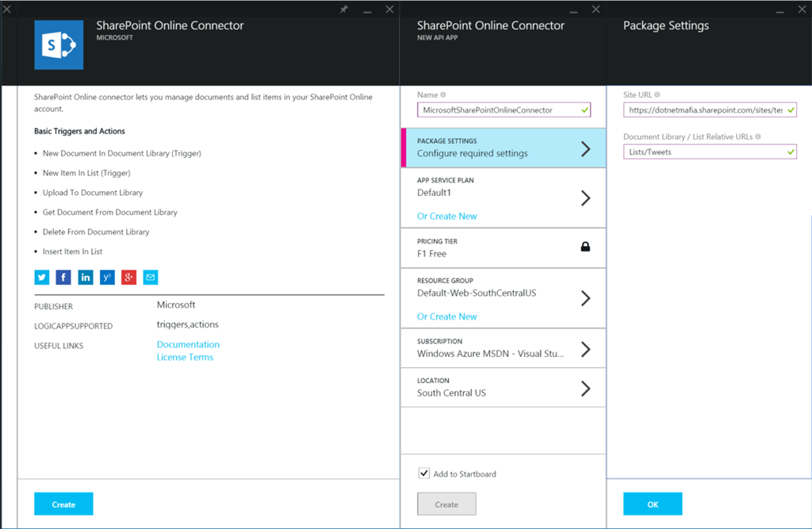Click OK in Package Settings
Viewport: 812px width, 529px height.
tap(653, 504)
